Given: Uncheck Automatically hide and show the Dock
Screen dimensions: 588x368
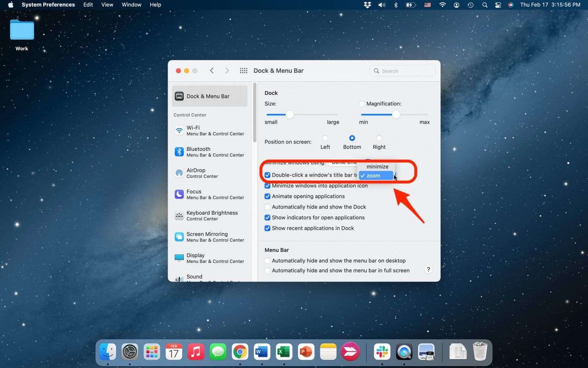Looking at the screenshot, I should (x=267, y=207).
